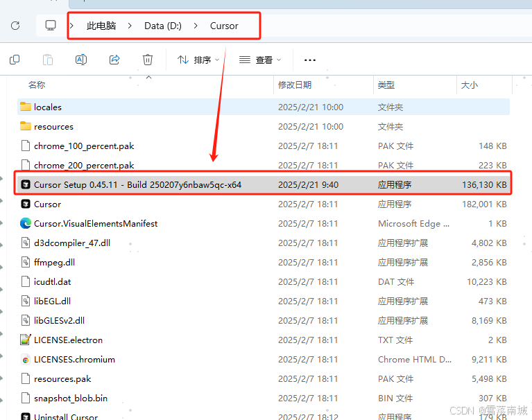Sort by 类型 column header

click(x=386, y=85)
